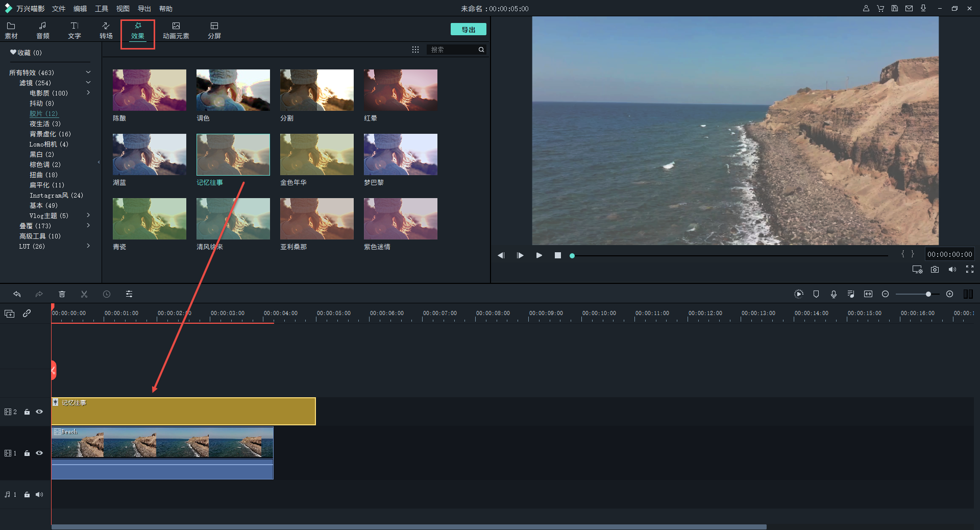Select the 黑白 (2) filter category
This screenshot has width=980, height=530.
click(41, 154)
